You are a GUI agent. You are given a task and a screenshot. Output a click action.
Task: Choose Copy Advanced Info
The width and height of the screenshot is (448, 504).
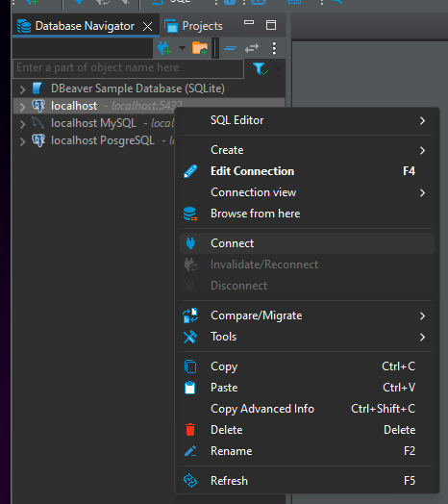coord(307,409)
